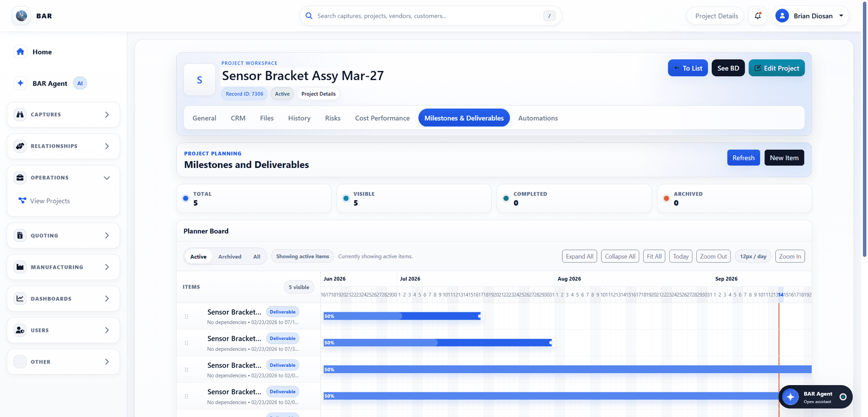Viewport: 868px width, 417px height.
Task: Click the Dashboards chart icon
Action: pyautogui.click(x=20, y=299)
